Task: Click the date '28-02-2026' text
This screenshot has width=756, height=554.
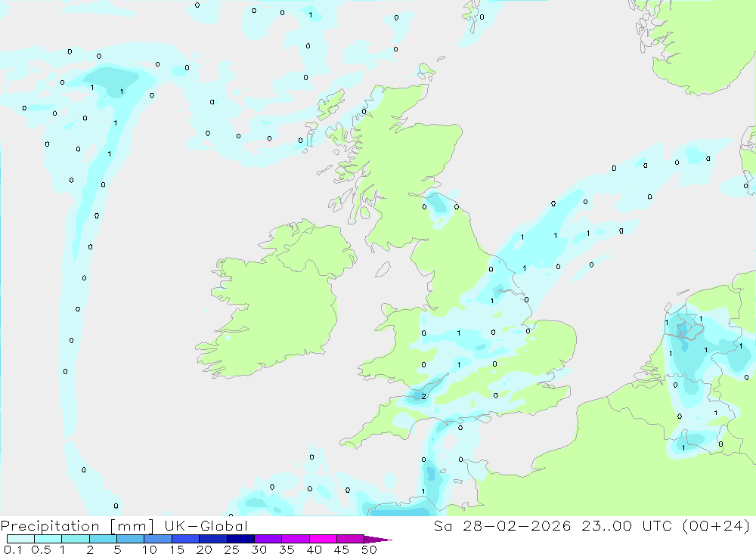Action: pyautogui.click(x=517, y=525)
